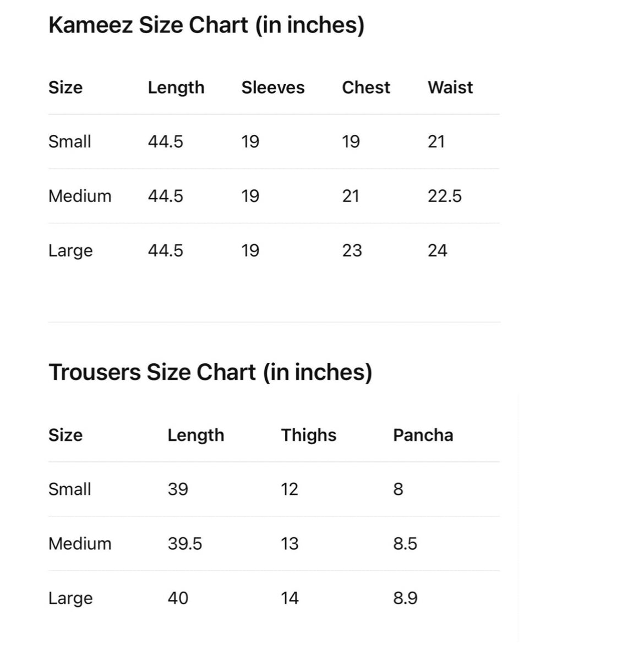Click the Trousers Small thighs value 12

289,489
